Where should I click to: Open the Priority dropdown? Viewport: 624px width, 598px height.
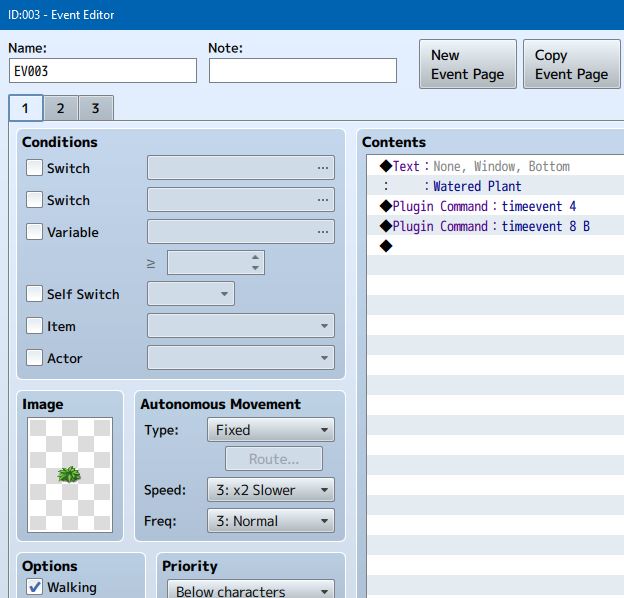(x=249, y=590)
